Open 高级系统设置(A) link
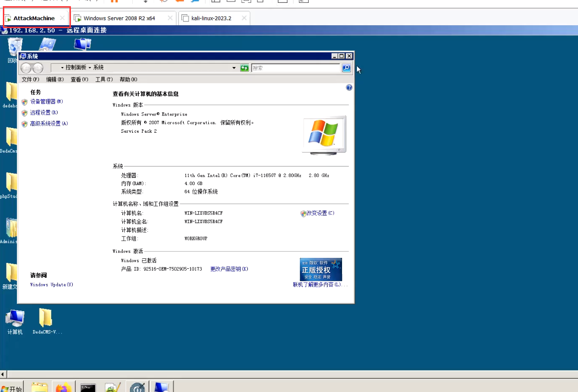The height and width of the screenshot is (392, 578). pyautogui.click(x=49, y=124)
